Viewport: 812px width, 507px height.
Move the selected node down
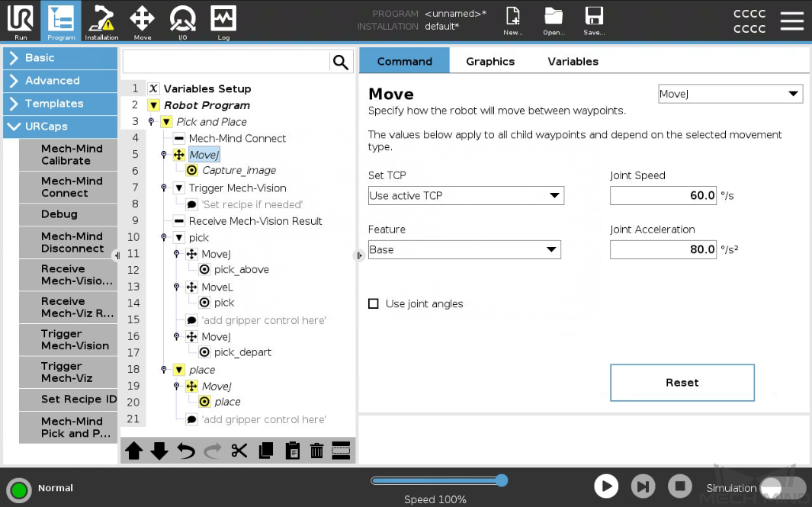pos(159,451)
